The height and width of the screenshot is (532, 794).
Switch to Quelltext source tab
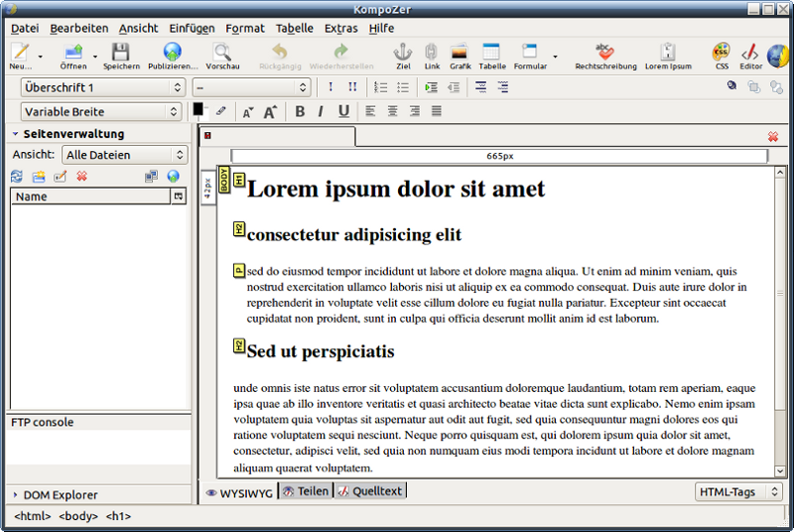[370, 491]
